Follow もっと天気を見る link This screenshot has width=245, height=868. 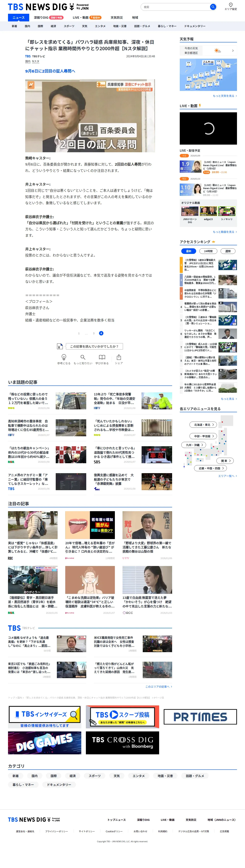point(224,96)
